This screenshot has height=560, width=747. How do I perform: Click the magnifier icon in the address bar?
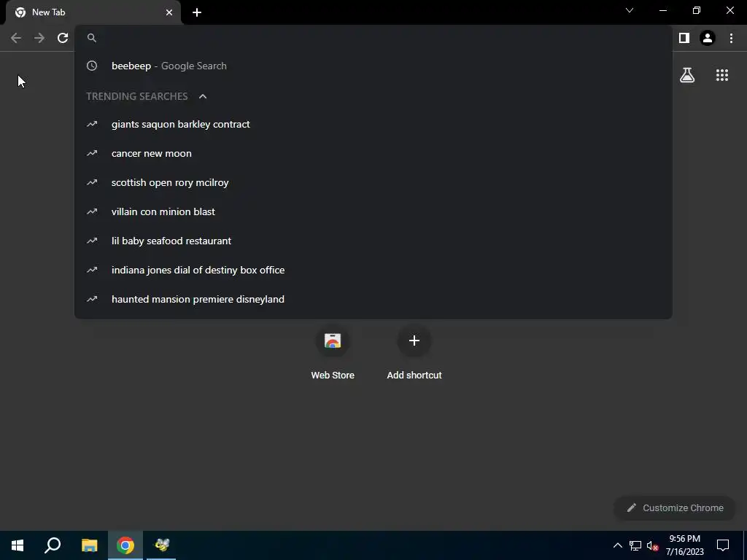(x=92, y=38)
